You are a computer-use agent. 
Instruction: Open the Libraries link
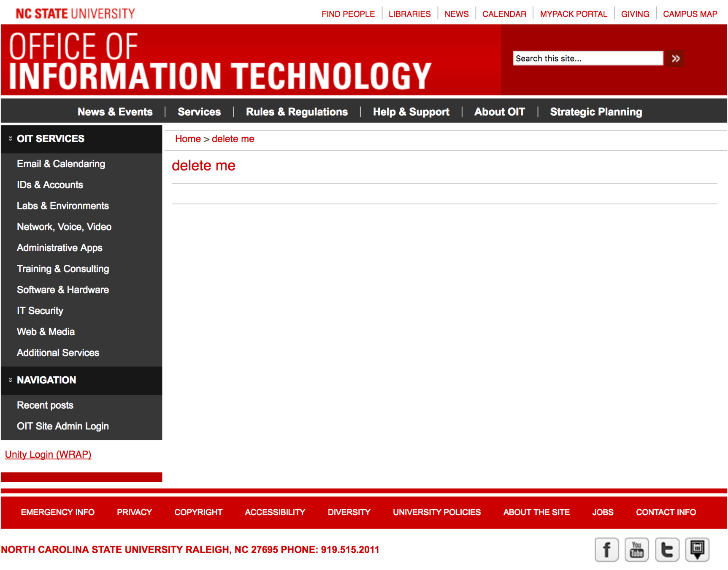pyautogui.click(x=409, y=14)
